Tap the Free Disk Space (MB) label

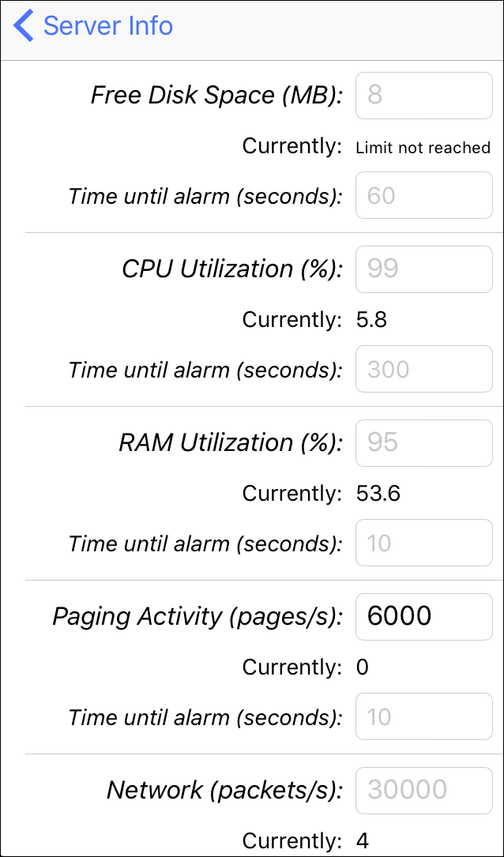coord(216,96)
